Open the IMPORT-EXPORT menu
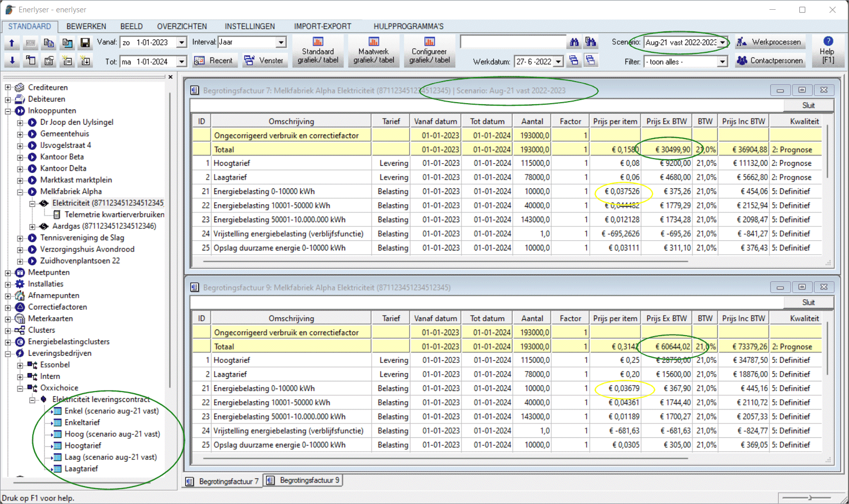The height and width of the screenshot is (504, 849). click(322, 26)
